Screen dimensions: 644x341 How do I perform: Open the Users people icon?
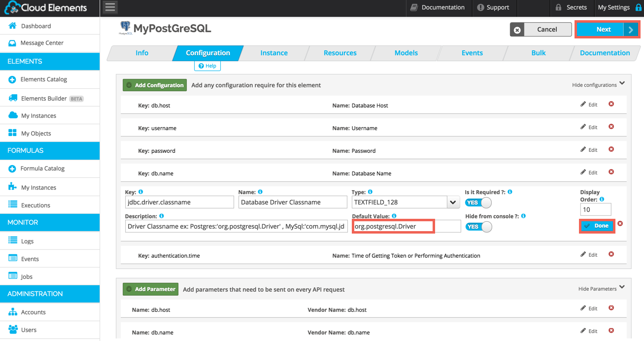click(x=13, y=330)
